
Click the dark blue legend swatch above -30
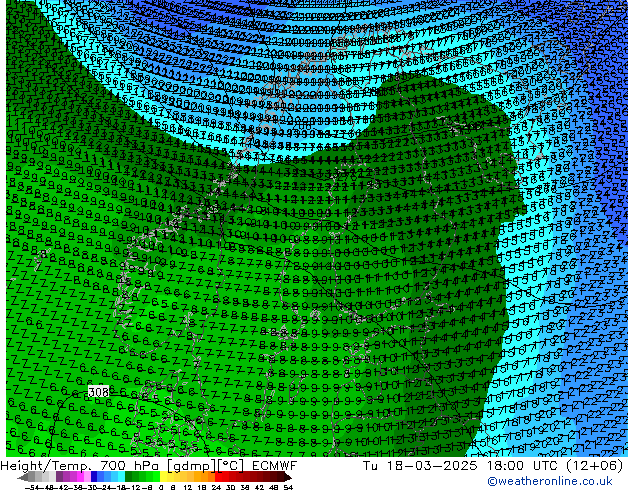click(x=94, y=477)
